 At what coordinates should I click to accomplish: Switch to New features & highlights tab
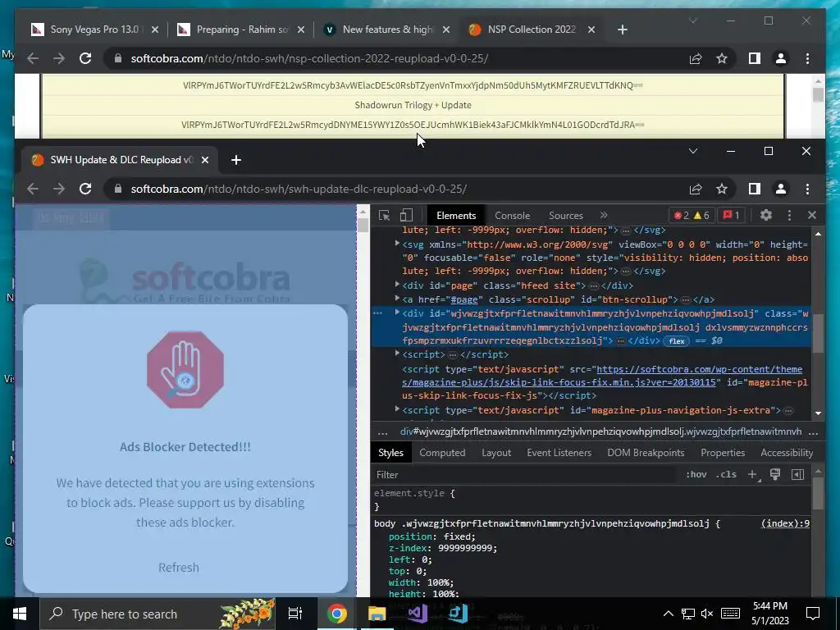point(388,30)
